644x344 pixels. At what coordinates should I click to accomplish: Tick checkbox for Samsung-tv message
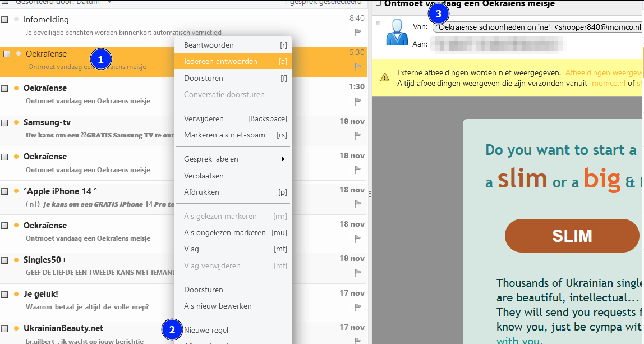tap(5, 122)
